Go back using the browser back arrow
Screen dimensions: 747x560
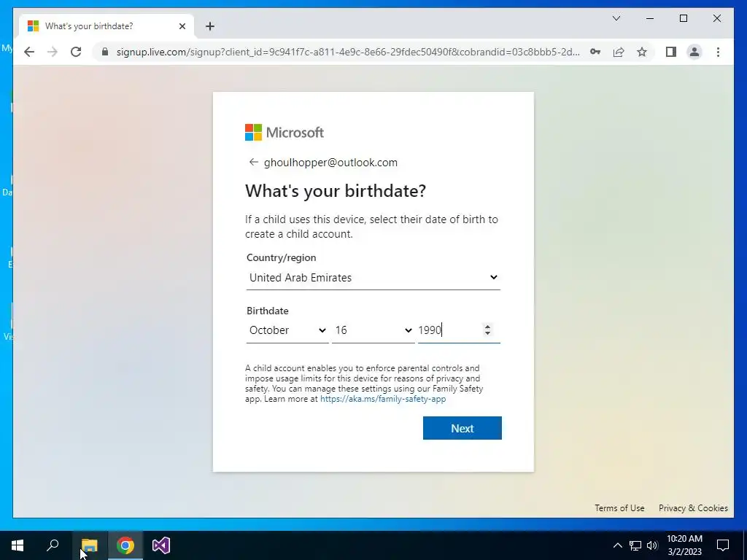[x=29, y=52]
